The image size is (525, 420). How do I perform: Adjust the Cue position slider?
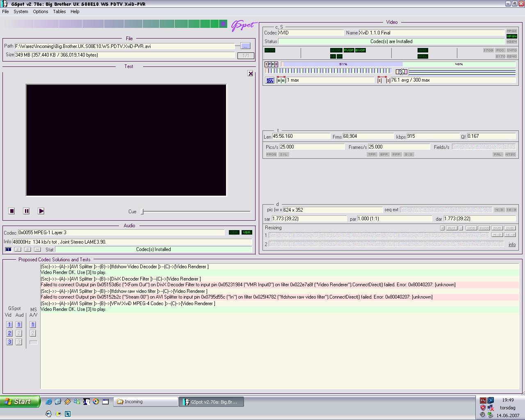coord(142,211)
